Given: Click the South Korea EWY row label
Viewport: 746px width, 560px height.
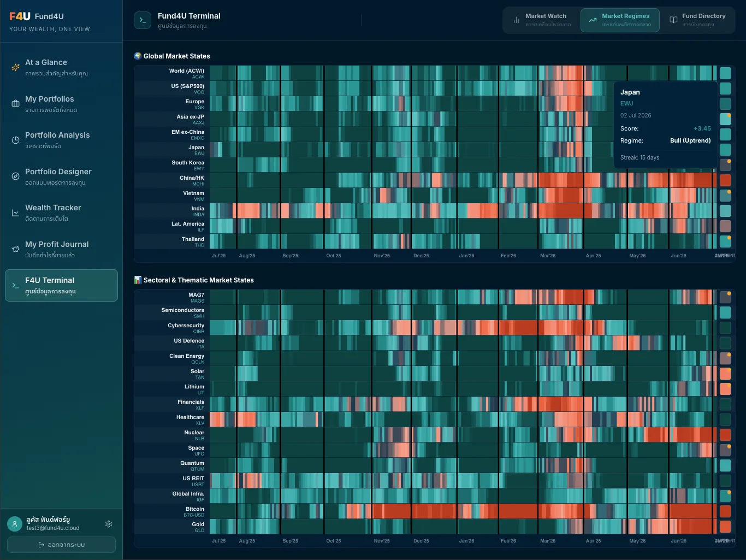Looking at the screenshot, I should 188,165.
